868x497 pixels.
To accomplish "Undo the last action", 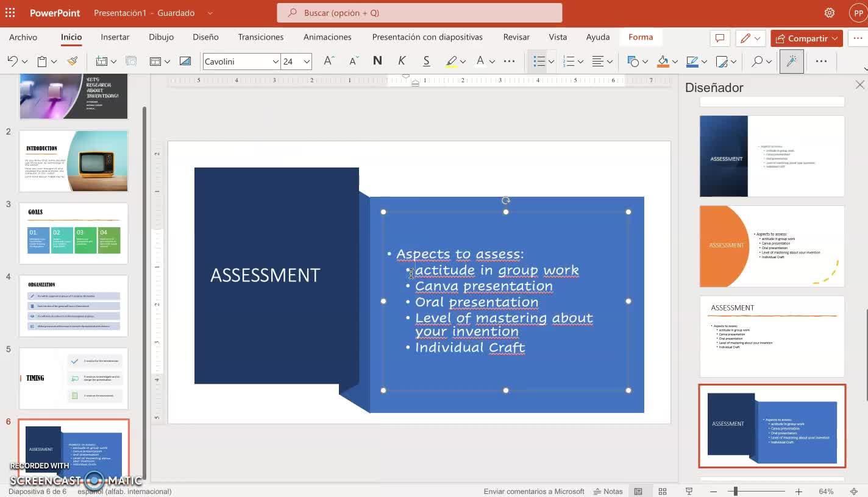I will [12, 61].
